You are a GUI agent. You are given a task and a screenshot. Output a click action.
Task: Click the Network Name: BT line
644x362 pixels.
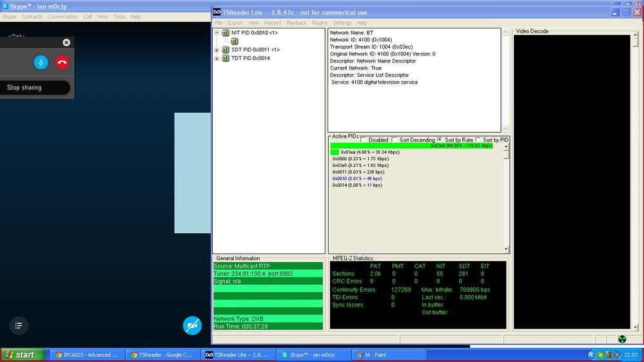point(351,33)
